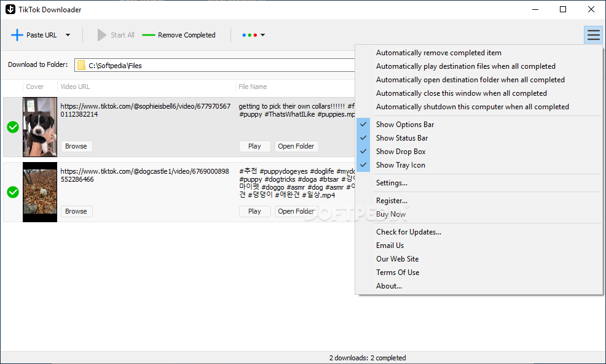Click the green check icon of dogcastle1 row

13,192
